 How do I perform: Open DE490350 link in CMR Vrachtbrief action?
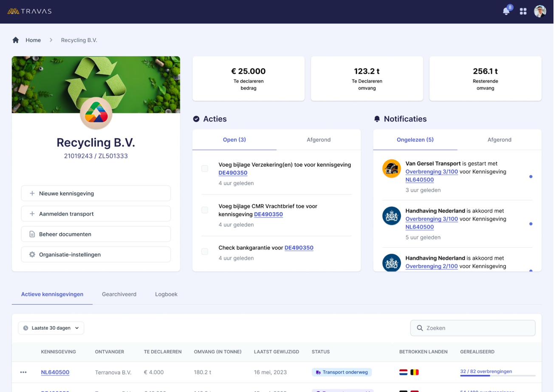(271, 216)
